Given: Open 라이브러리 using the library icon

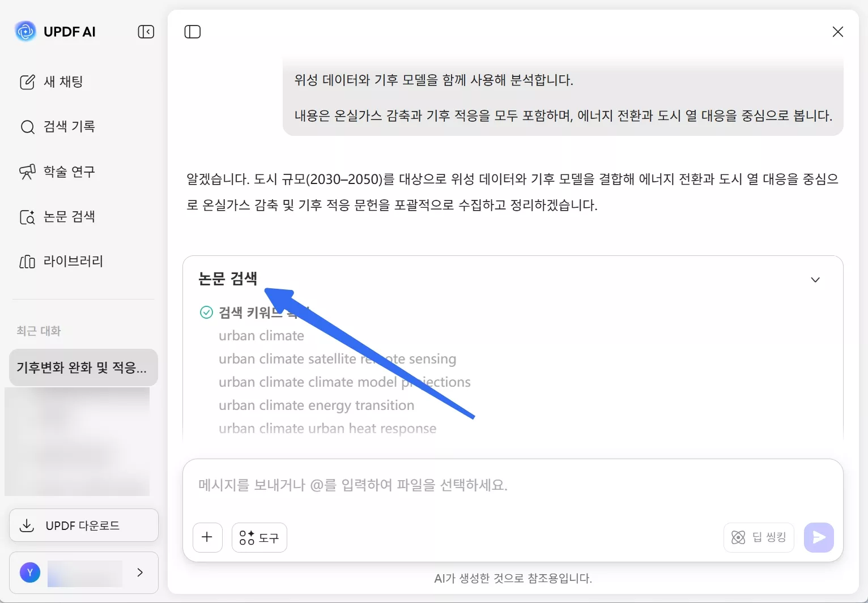Looking at the screenshot, I should (27, 261).
